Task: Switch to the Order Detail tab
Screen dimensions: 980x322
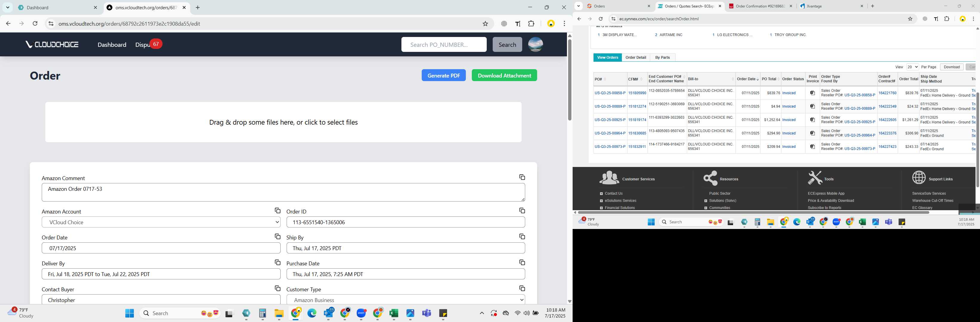Action: [x=635, y=58]
